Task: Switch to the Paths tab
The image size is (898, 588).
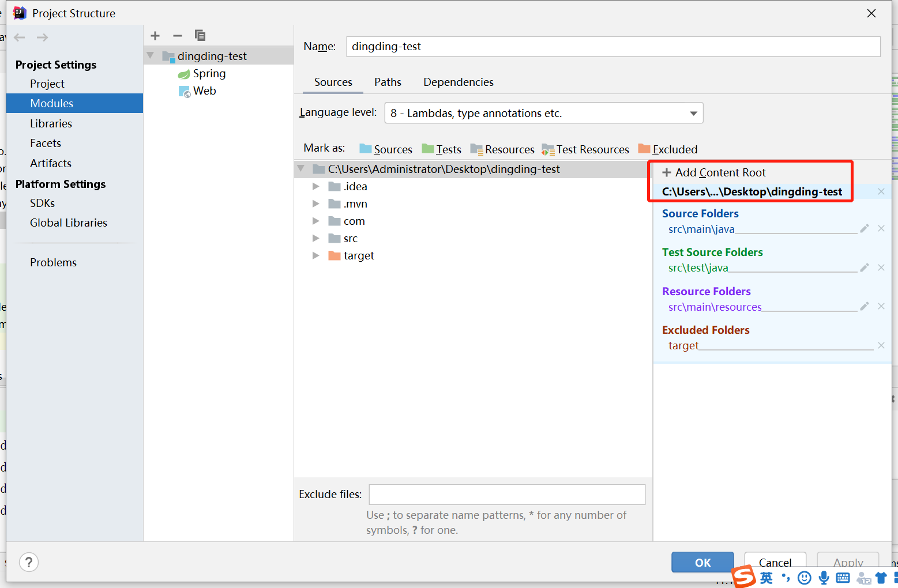Action: [388, 82]
